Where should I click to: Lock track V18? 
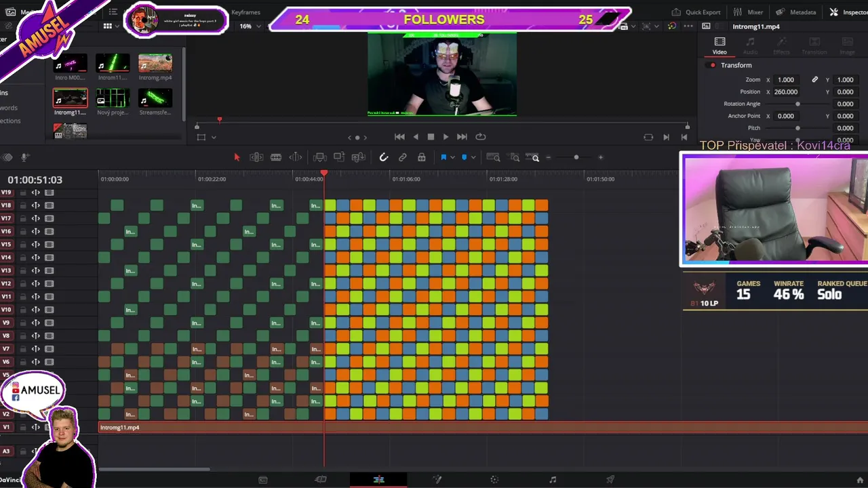point(23,205)
